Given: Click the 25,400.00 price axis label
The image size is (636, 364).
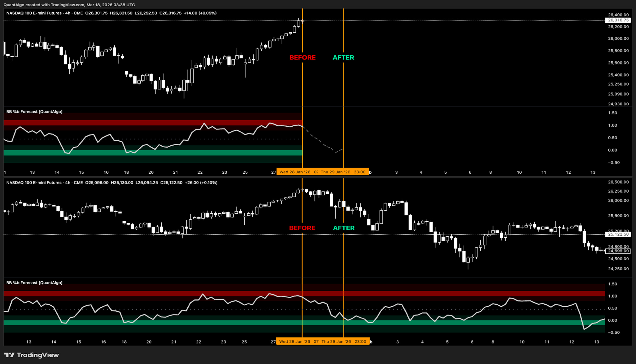Looking at the screenshot, I should tap(618, 75).
